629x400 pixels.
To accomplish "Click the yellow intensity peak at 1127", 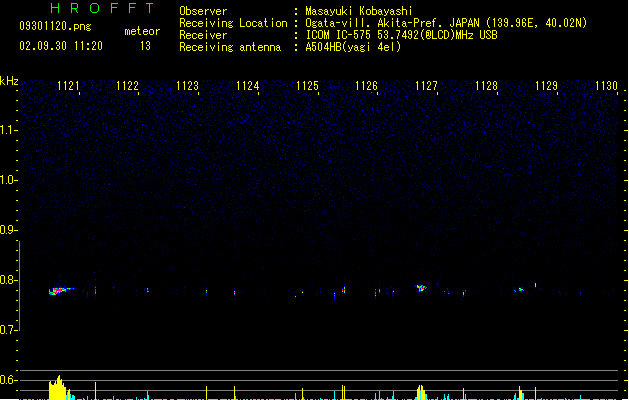I will 420,392.
